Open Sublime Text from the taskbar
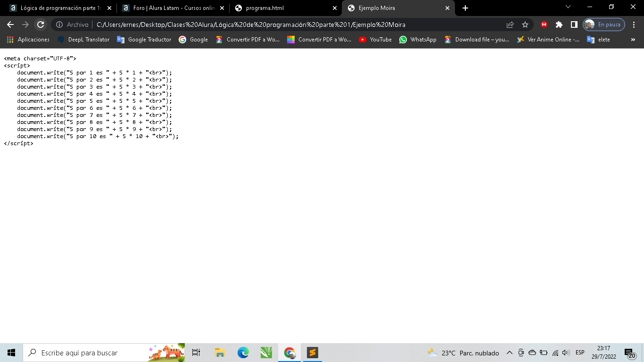 point(312,353)
